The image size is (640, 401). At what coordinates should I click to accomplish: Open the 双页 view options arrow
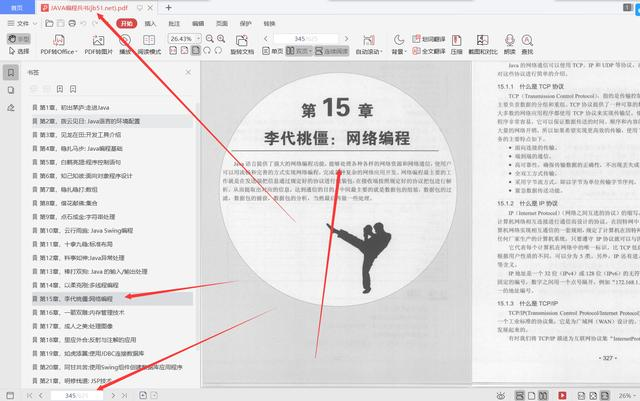(x=310, y=51)
